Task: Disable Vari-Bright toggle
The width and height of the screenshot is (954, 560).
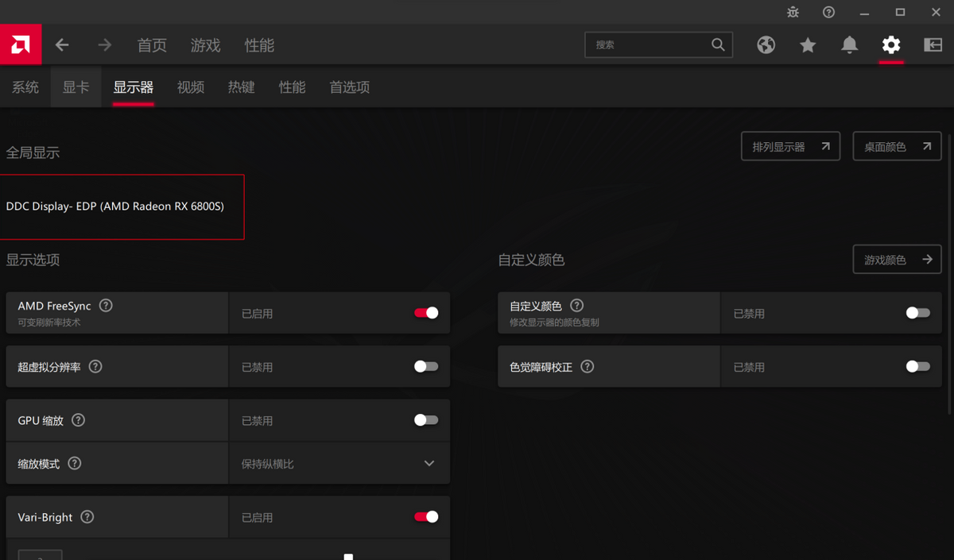Action: 426,517
